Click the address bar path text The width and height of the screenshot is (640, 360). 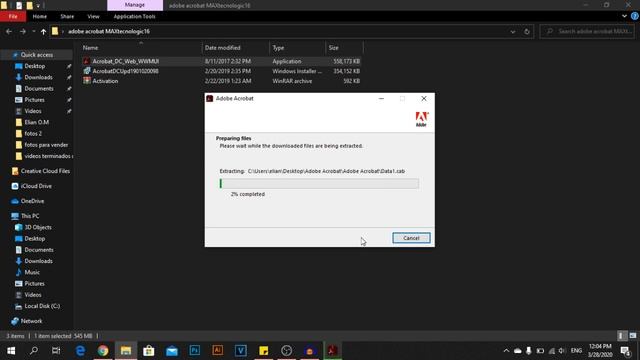tap(109, 31)
